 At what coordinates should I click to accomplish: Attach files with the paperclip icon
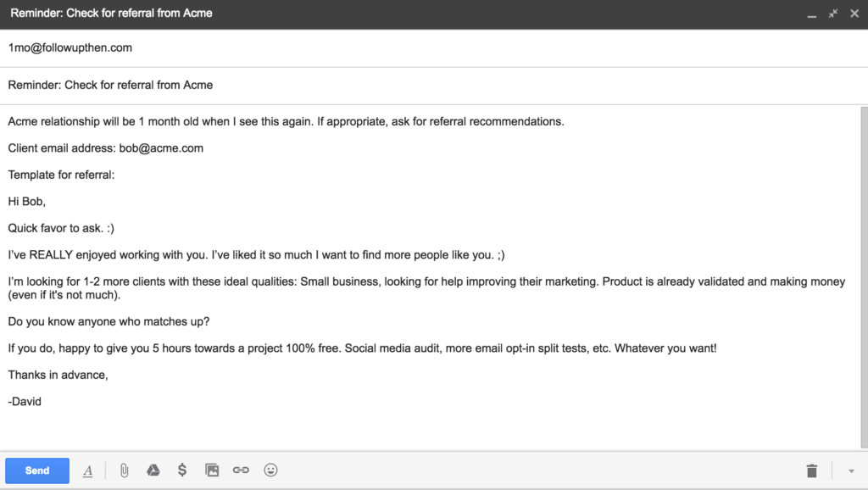click(124, 471)
